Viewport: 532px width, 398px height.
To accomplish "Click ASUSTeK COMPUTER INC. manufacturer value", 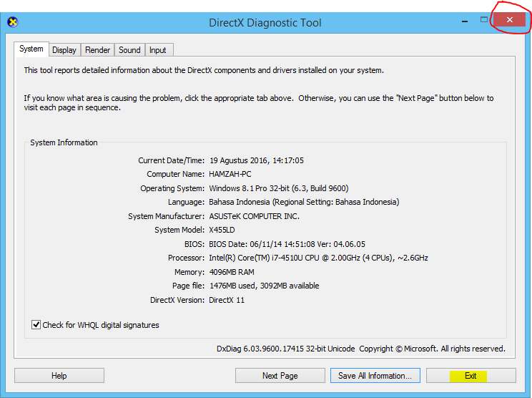I will pos(254,216).
